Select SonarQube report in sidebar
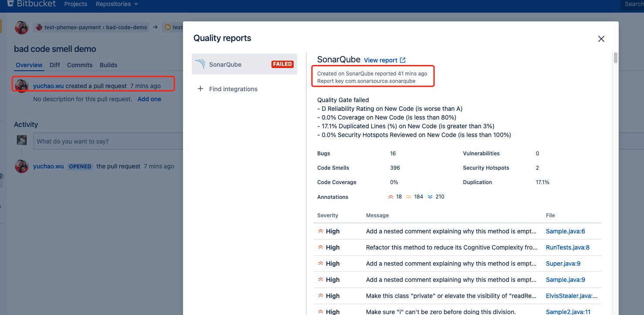The height and width of the screenshot is (315, 644). coord(244,64)
